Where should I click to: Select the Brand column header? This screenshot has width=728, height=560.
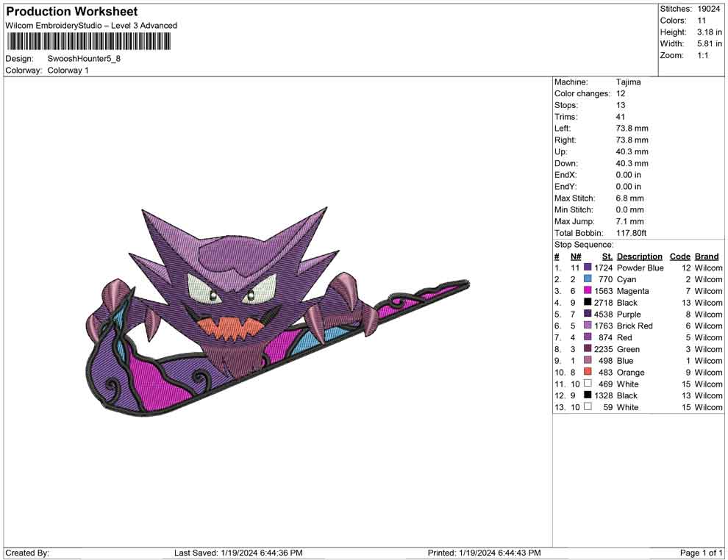pos(706,256)
